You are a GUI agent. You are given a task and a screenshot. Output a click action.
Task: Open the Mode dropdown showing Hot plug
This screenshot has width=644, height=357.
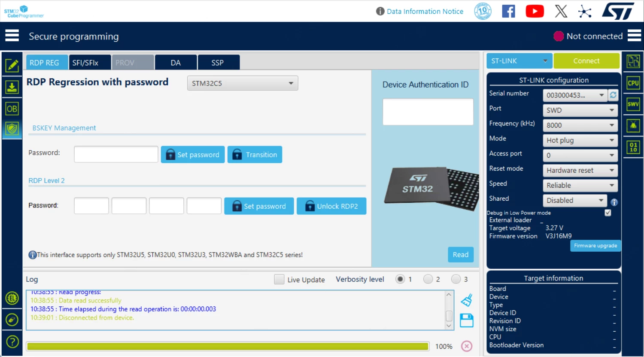tap(580, 140)
